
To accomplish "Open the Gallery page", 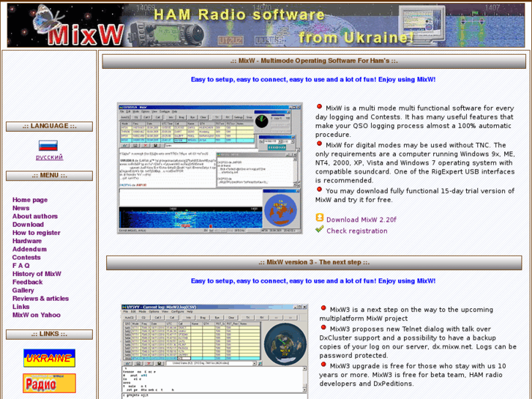I will (23, 291).
